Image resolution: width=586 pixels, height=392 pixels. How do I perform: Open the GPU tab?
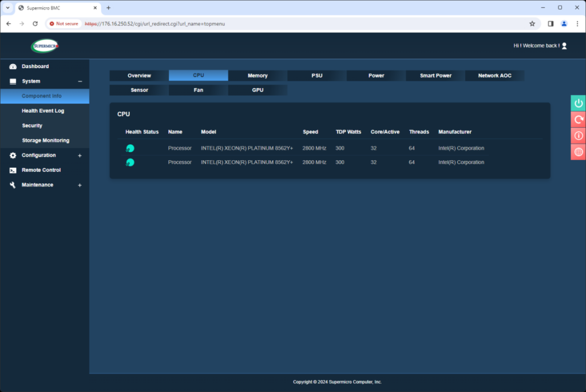[258, 90]
